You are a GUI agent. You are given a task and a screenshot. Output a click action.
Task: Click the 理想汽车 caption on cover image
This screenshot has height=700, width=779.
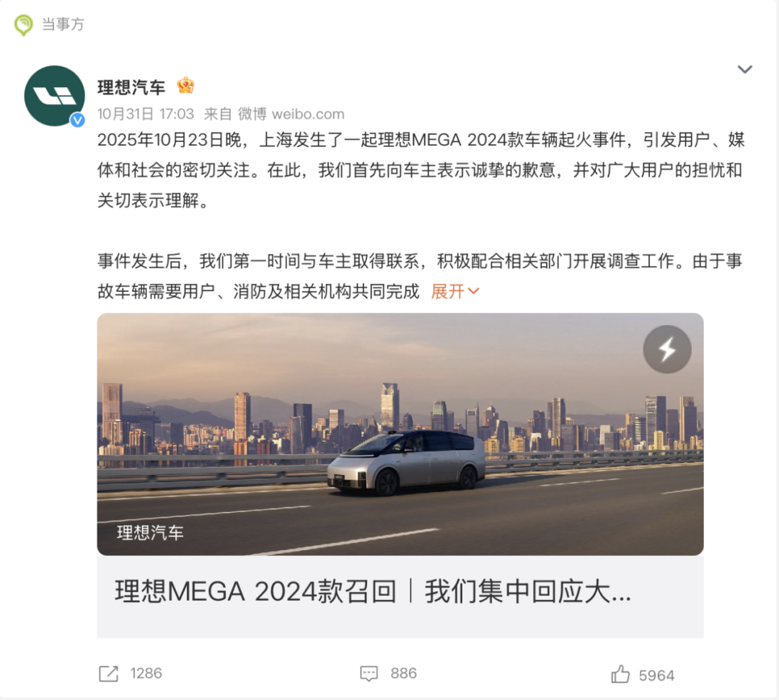click(x=150, y=533)
